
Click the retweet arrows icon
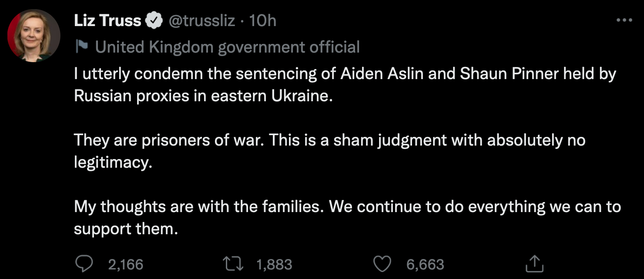tap(232, 263)
